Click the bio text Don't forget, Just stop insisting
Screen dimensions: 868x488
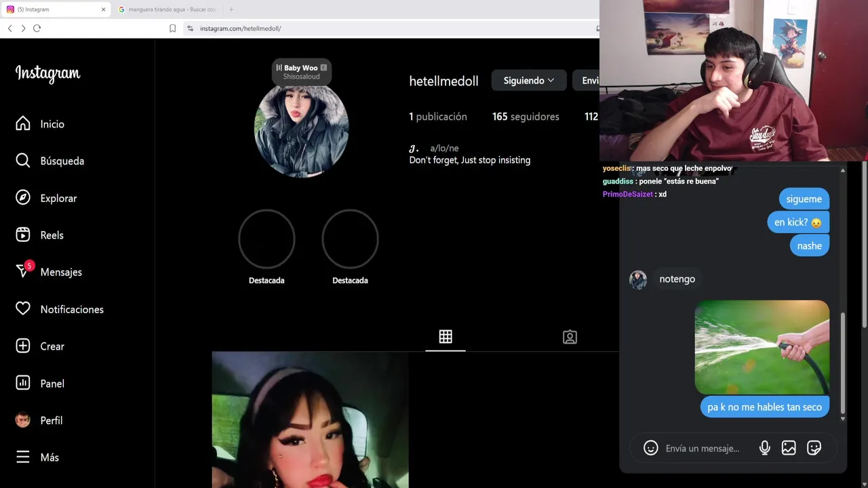[x=469, y=160]
